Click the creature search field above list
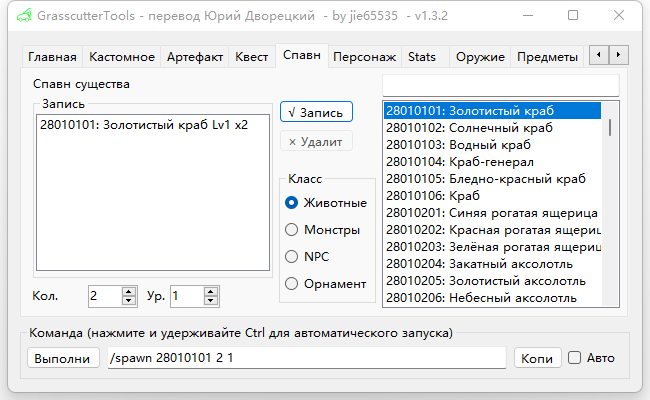Screen dimensions: 650x400 (x=500, y=85)
